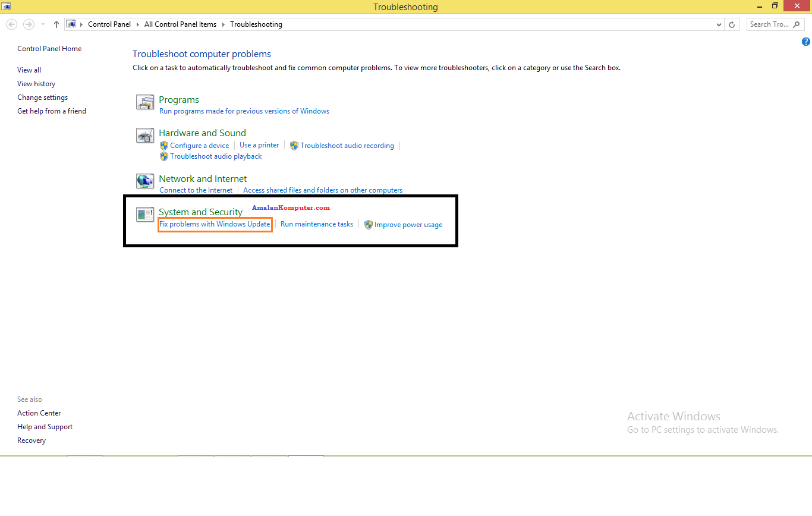Refresh the page with the refresh icon

tap(731, 24)
